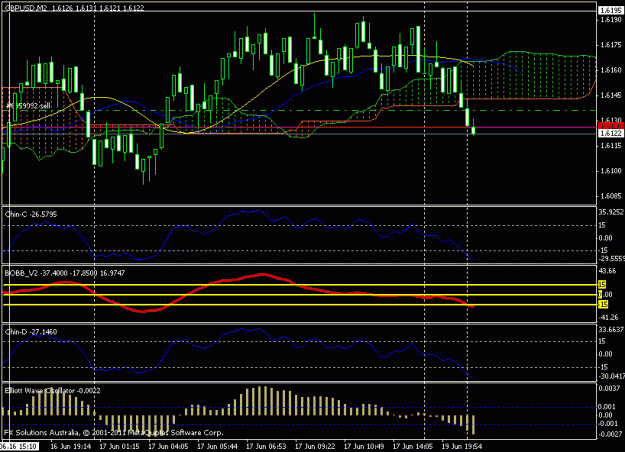This screenshot has height=452, width=625.
Task: Click the BOBB_V2 indicator label
Action: [65, 273]
